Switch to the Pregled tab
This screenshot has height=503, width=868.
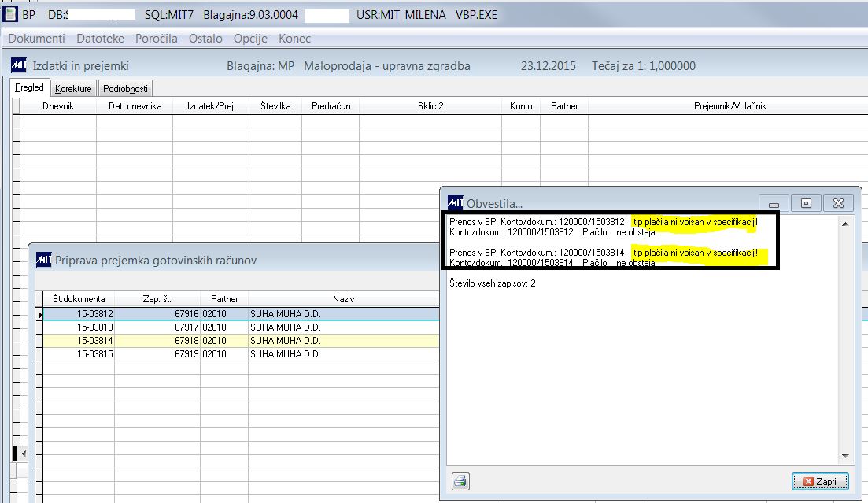point(29,87)
